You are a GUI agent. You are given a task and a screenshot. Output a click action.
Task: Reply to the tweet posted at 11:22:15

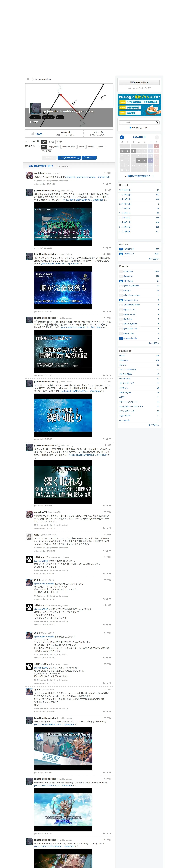pos(104,833)
